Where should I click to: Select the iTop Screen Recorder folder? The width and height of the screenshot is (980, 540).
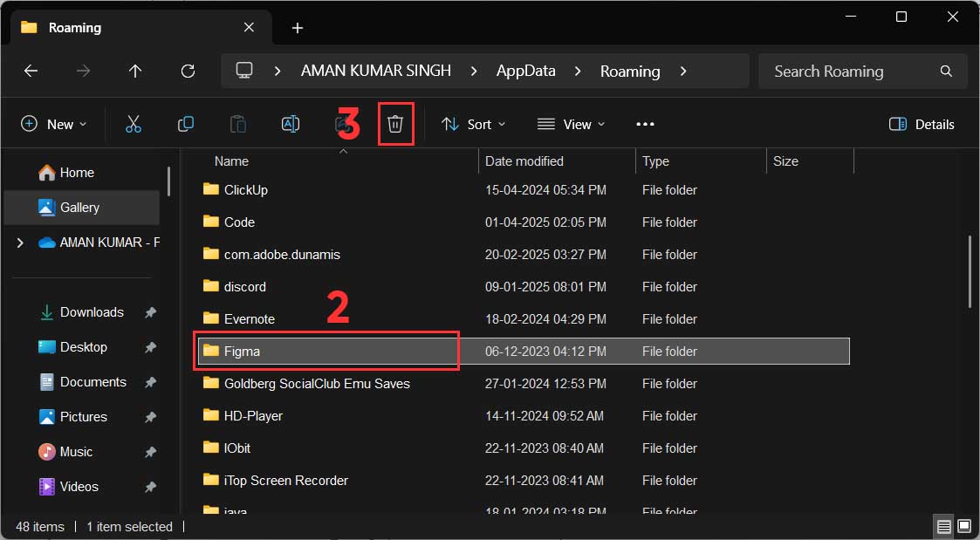tap(524, 481)
